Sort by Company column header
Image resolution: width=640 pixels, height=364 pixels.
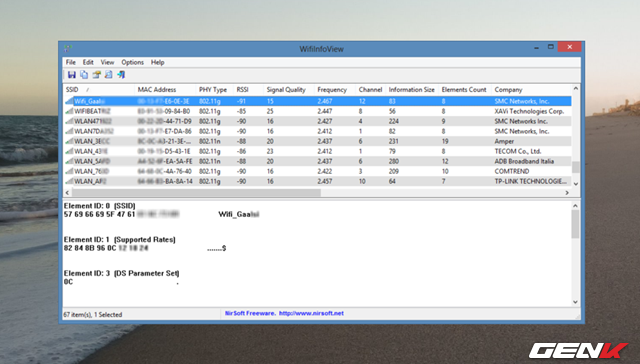tap(531, 90)
